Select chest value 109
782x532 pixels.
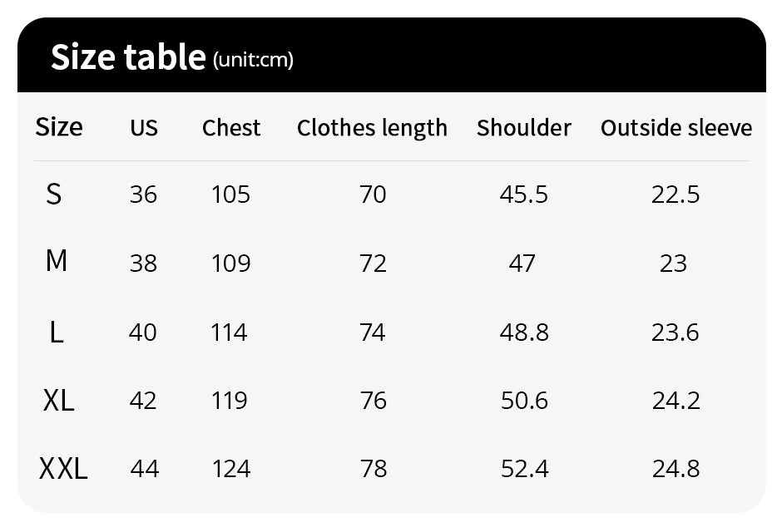click(x=230, y=264)
